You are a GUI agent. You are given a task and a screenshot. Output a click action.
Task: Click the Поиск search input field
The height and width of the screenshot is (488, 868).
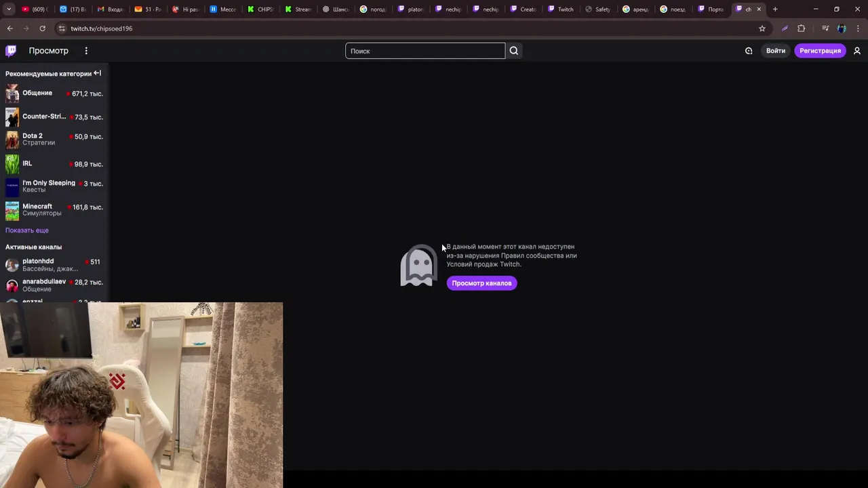click(x=425, y=51)
